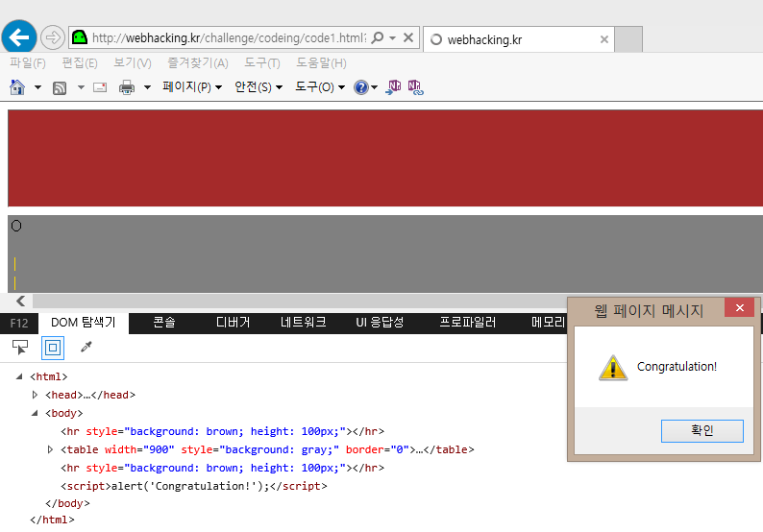Screen dimensions: 763x532
Task: Select the script alert Congratulation row
Action: [x=194, y=486]
